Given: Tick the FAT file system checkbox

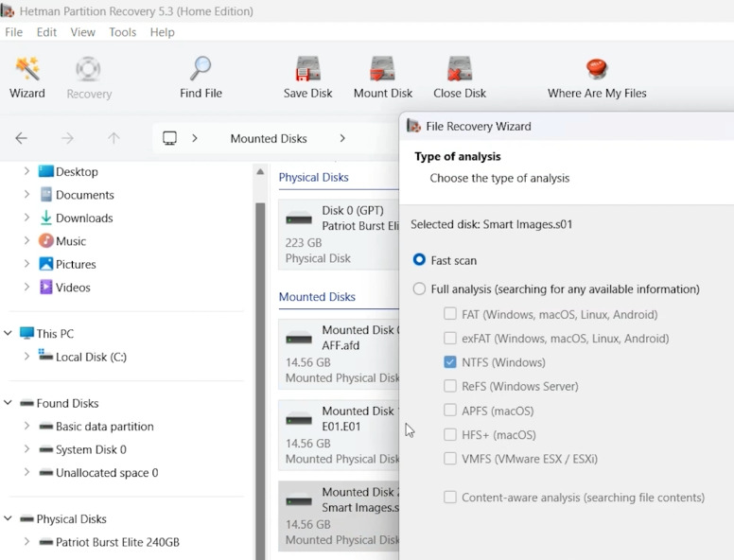Looking at the screenshot, I should 450,314.
